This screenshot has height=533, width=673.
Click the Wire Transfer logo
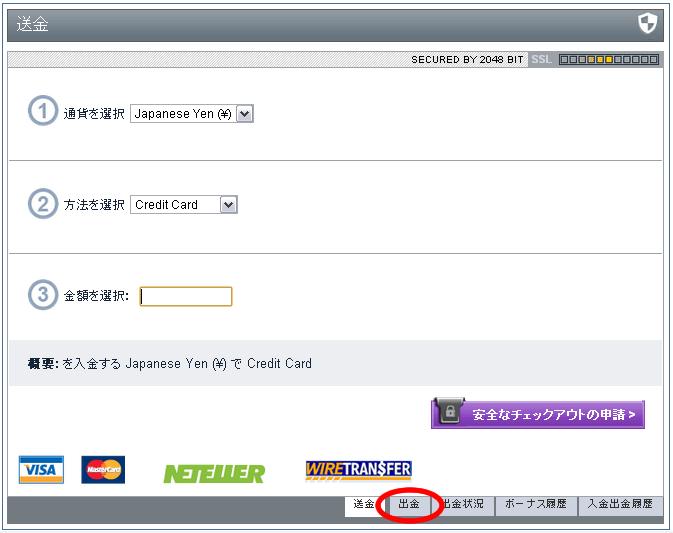point(358,470)
